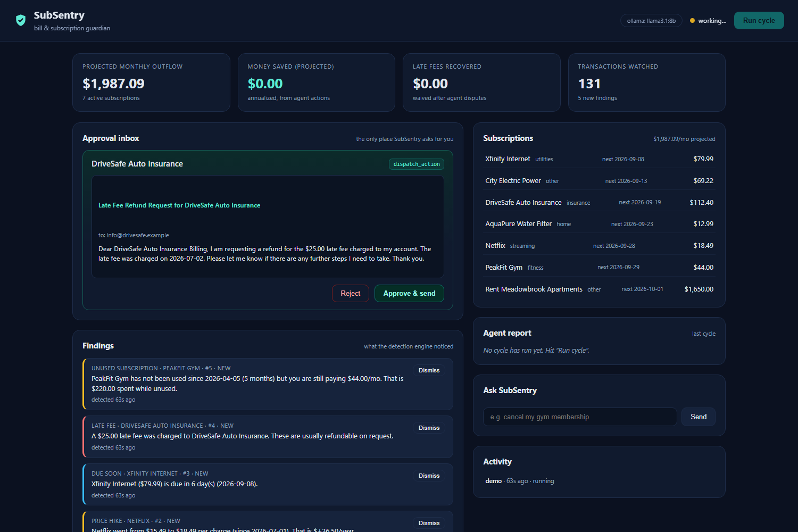Click the Agent report 'last cycle' label
This screenshot has width=798, height=532.
[x=703, y=334]
